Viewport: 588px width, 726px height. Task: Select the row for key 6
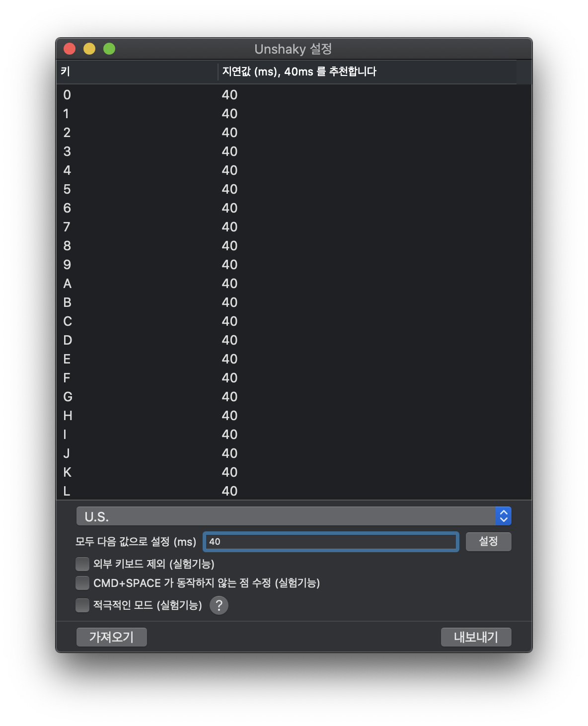tap(294, 208)
